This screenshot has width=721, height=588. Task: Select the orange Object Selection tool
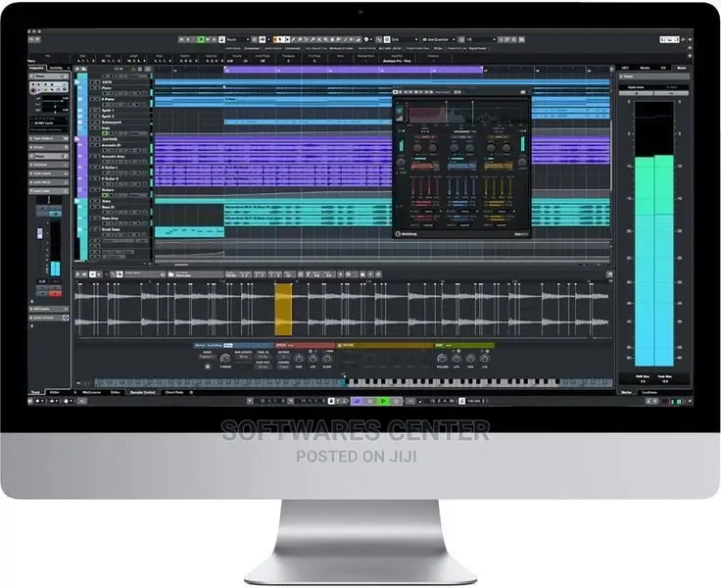point(275,39)
